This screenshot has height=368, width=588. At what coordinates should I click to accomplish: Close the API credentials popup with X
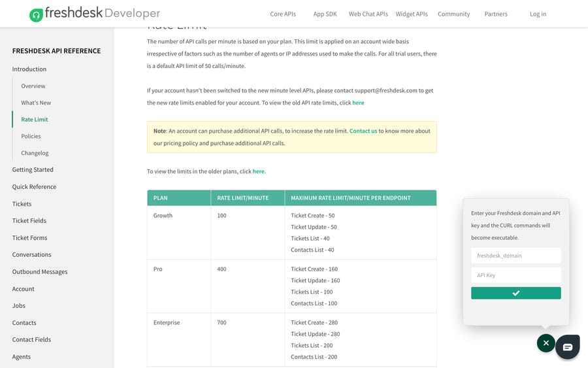click(546, 343)
